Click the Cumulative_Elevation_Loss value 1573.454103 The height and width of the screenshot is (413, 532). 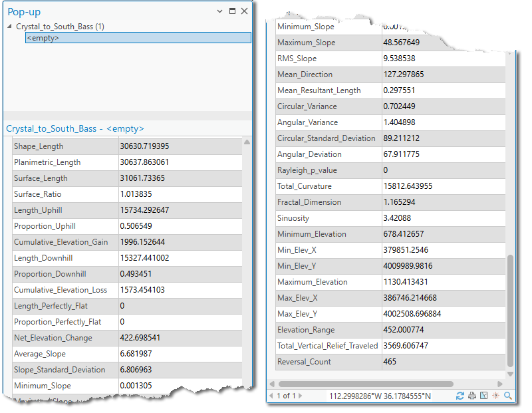click(x=142, y=290)
